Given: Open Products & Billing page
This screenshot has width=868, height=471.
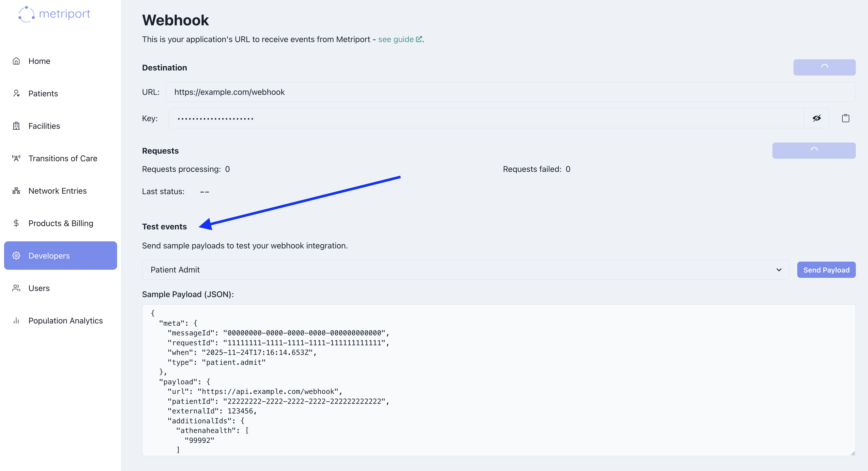Looking at the screenshot, I should pyautogui.click(x=61, y=223).
